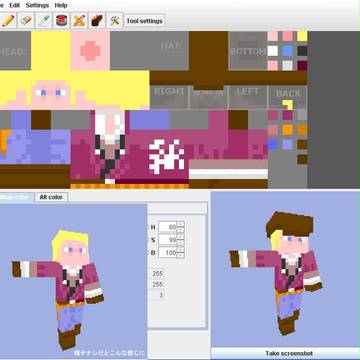Viewport: 360px width, 360px height.
Task: Open the Edit menu
Action: (x=15, y=5)
